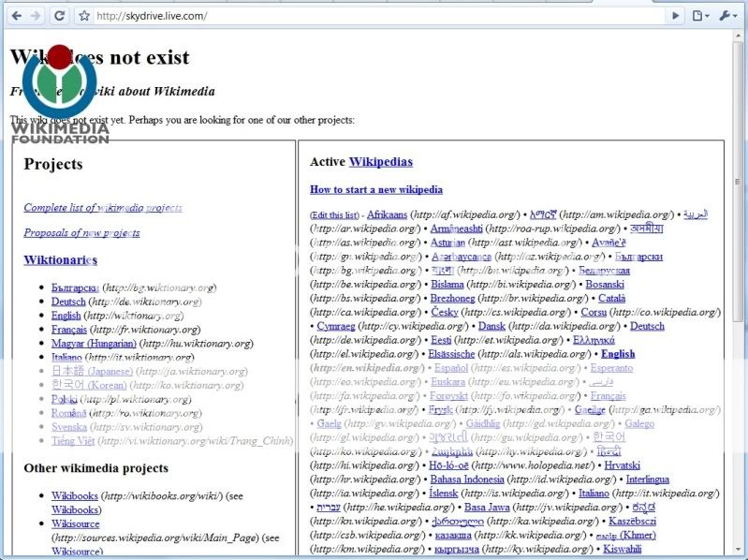Screen dimensions: 748x560
Task: Follow the Wiktionaries heading link
Action: tap(60, 260)
